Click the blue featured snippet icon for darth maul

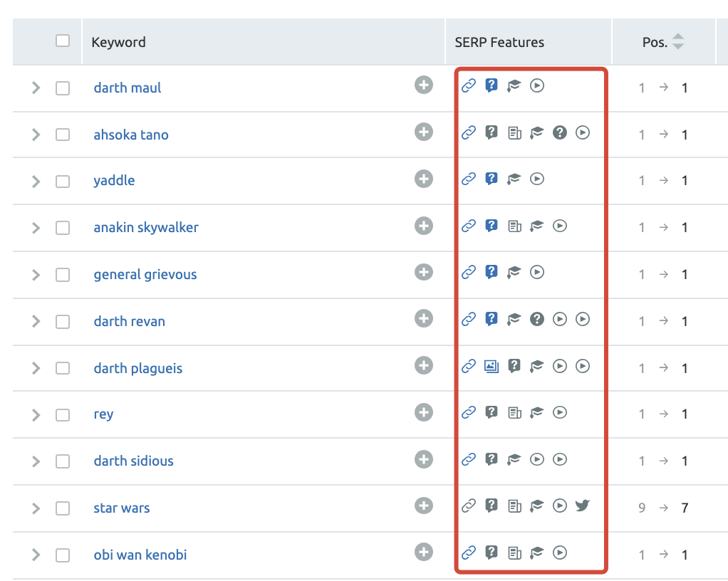[x=492, y=85]
